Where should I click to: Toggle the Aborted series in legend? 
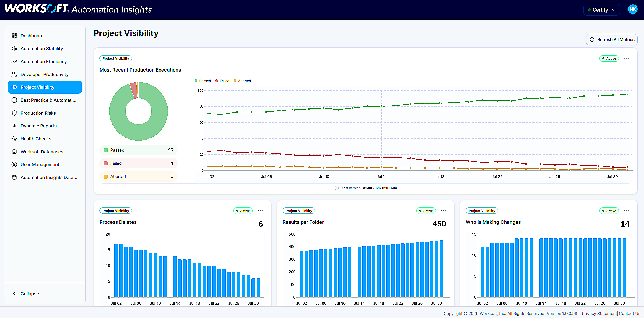[x=242, y=81]
